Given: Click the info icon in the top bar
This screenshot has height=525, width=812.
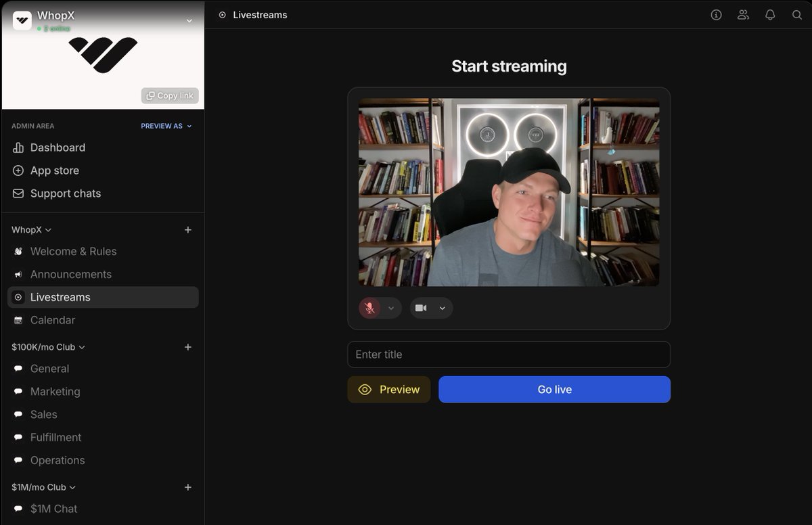Looking at the screenshot, I should (x=716, y=14).
